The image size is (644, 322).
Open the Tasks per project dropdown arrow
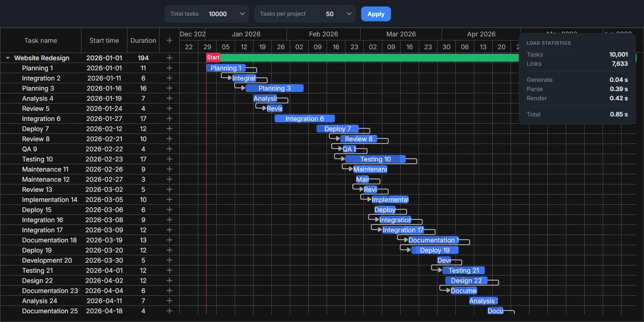pos(349,14)
